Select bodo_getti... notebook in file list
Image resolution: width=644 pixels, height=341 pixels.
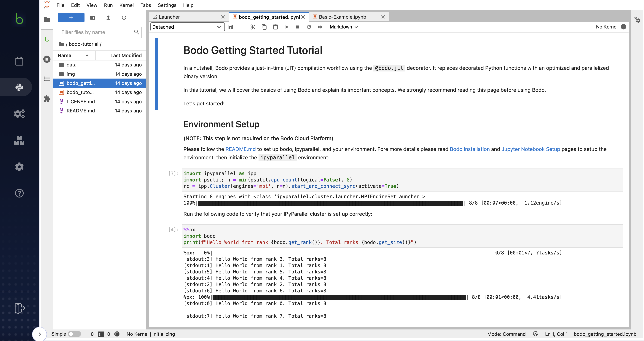pos(100,83)
